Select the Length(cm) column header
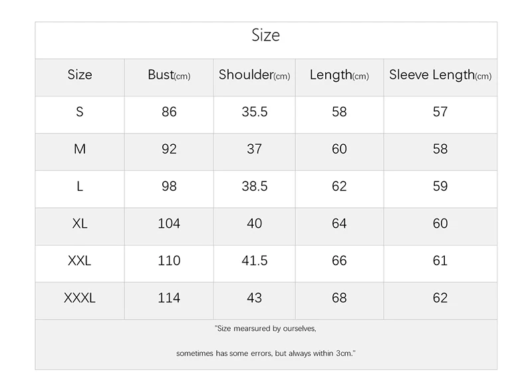Viewport: 532px width, 392px height. point(339,75)
